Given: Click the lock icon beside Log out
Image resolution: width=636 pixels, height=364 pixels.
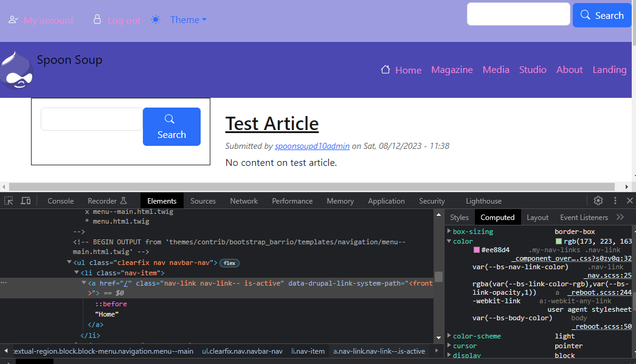Looking at the screenshot, I should (97, 19).
